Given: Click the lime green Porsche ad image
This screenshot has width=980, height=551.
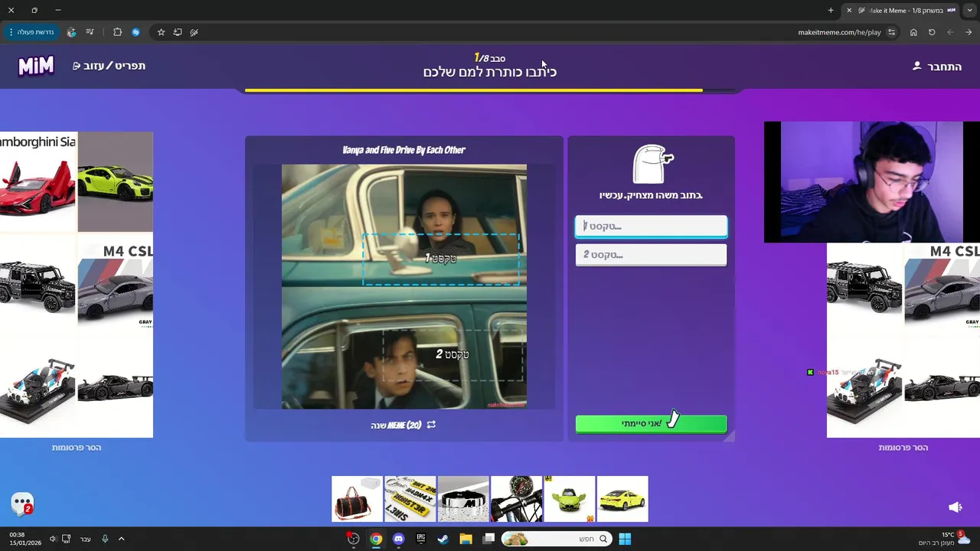Looking at the screenshot, I should click(x=116, y=181).
